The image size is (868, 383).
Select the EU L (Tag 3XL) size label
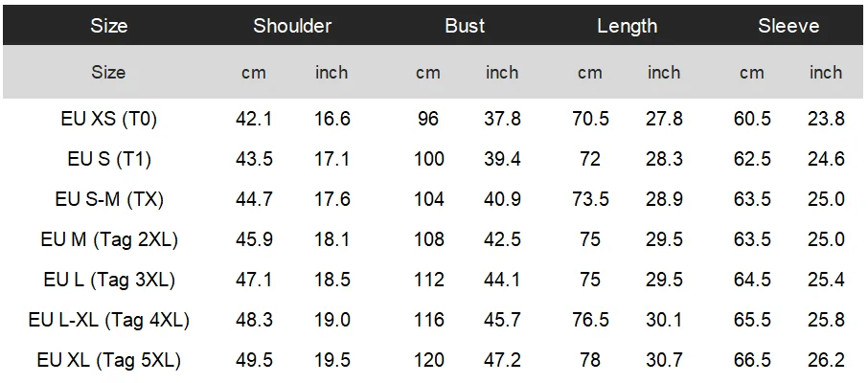[x=109, y=280]
